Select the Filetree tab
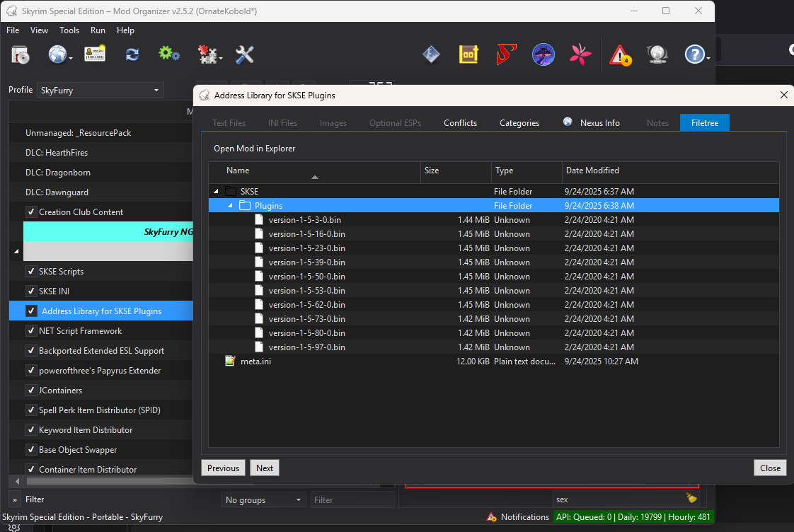 point(704,123)
